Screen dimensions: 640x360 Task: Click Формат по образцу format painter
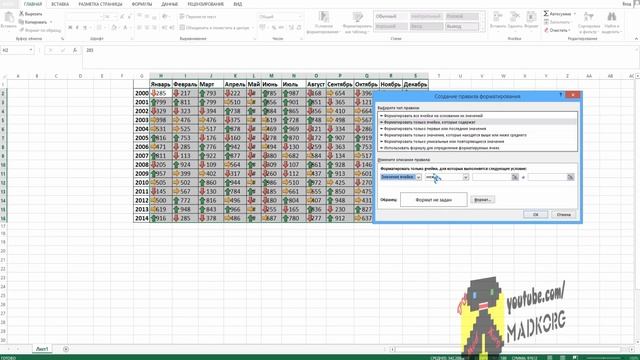tap(40, 30)
